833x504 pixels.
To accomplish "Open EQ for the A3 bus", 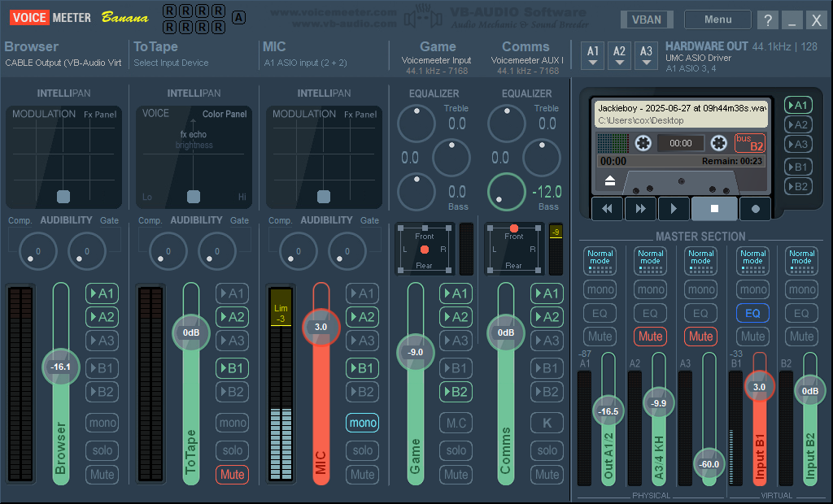I will pyautogui.click(x=700, y=313).
